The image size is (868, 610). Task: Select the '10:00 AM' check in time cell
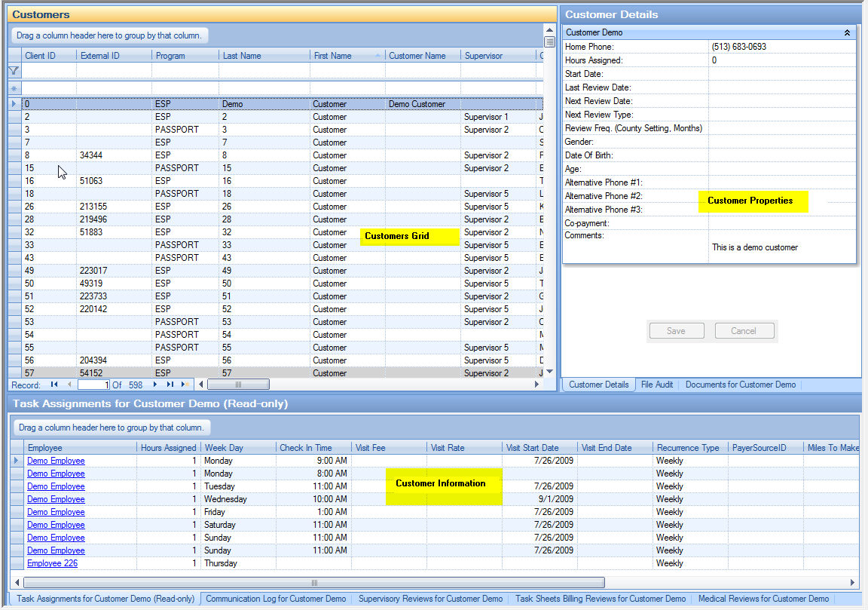click(x=314, y=498)
